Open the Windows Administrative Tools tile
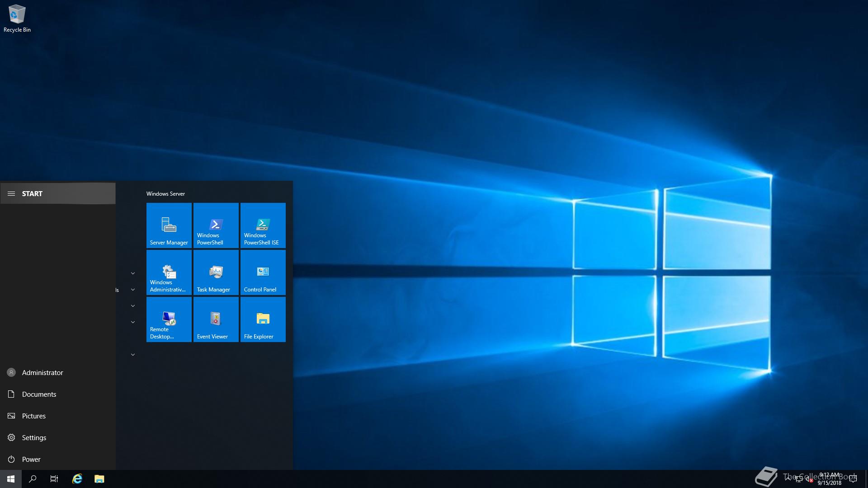 [x=169, y=272]
